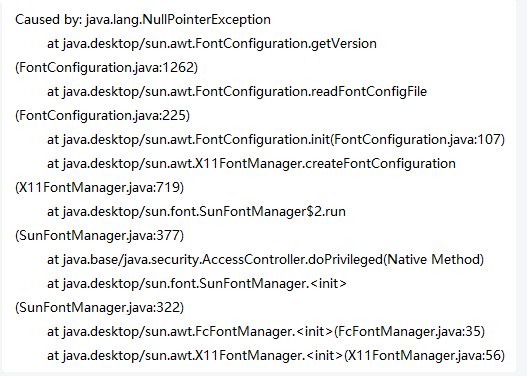Viewport: 527px width, 376px height.
Task: Click the SunFontManager$2.run stack frame
Action: pos(196,212)
